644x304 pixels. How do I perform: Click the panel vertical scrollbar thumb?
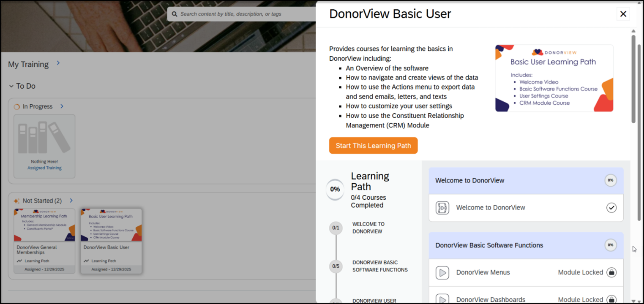[633, 79]
